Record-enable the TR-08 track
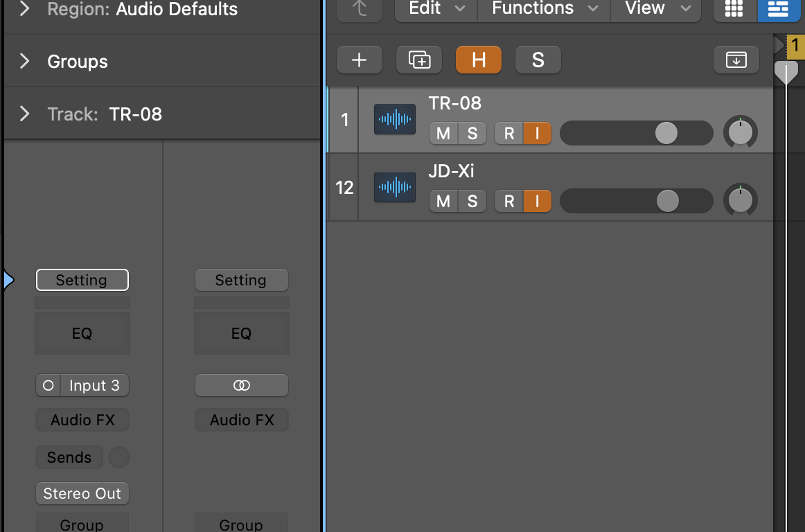This screenshot has height=532, width=805. (x=508, y=134)
